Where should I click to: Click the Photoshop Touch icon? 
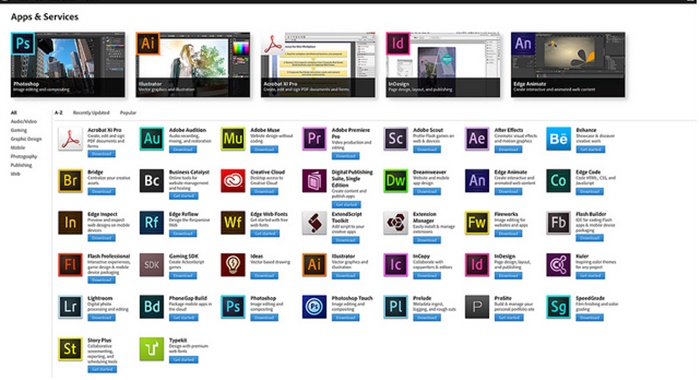[314, 307]
